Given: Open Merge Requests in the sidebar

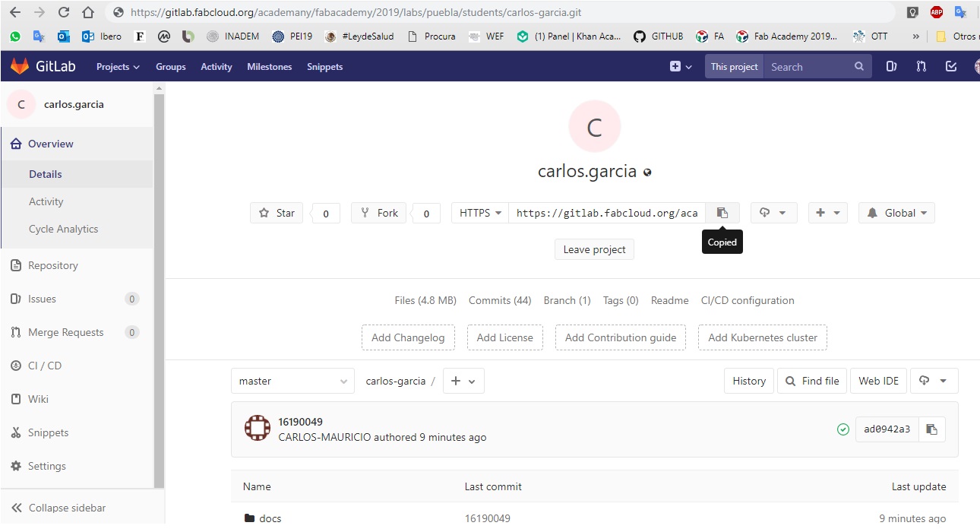Looking at the screenshot, I should point(77,332).
